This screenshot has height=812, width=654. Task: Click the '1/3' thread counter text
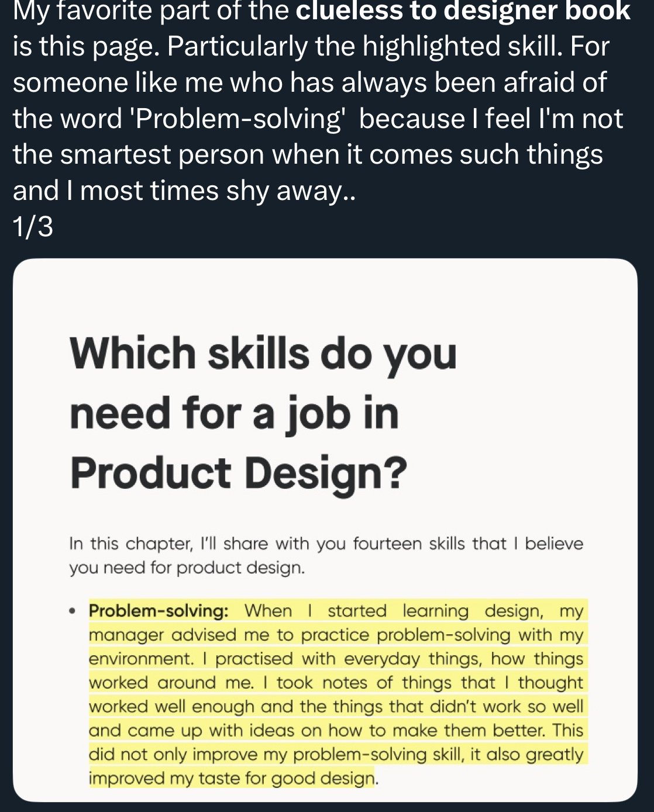[33, 227]
